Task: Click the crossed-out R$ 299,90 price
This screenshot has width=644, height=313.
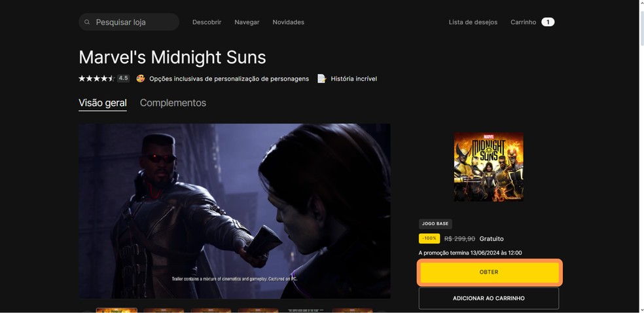Action: 459,238
